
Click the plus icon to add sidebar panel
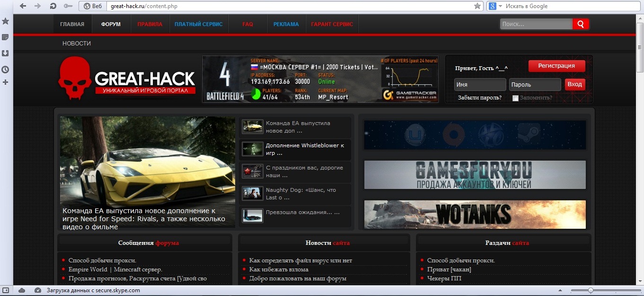(x=6, y=82)
